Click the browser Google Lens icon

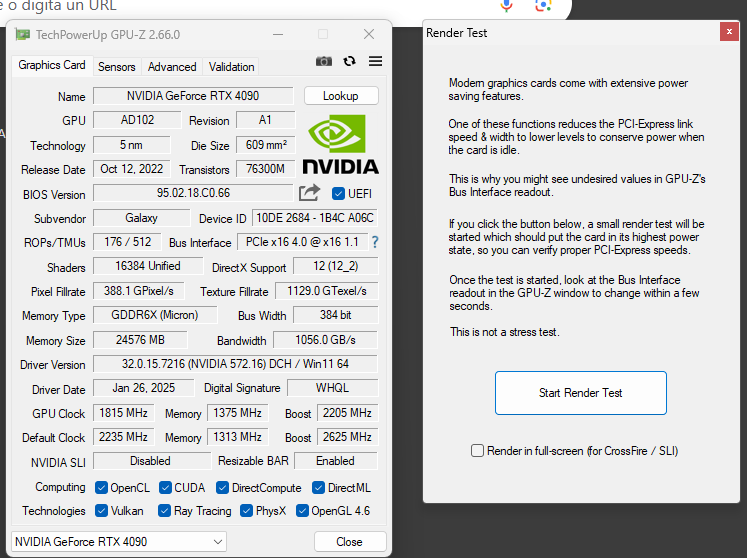(x=543, y=6)
